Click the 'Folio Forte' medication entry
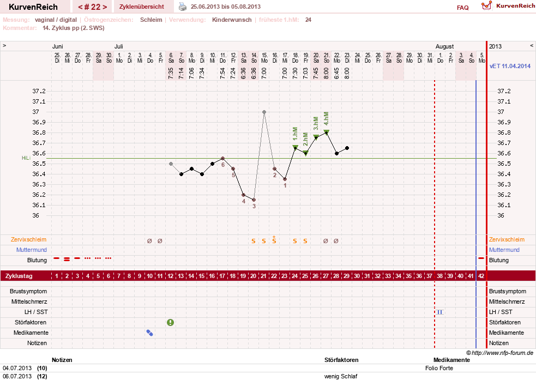 (439, 368)
